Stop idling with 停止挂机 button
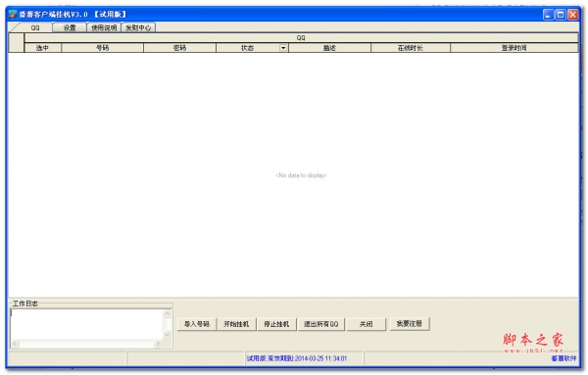Image resolution: width=588 pixels, height=375 pixels. (x=276, y=324)
